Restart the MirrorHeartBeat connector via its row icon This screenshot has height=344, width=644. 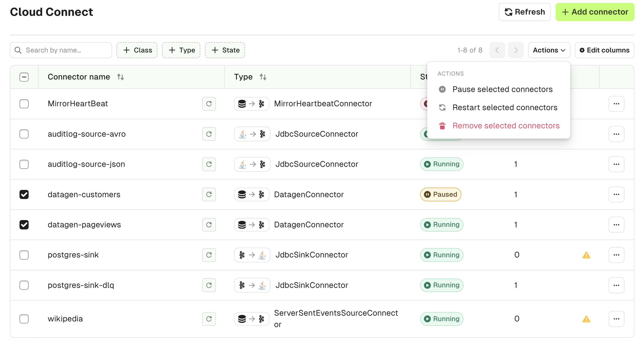(x=209, y=104)
